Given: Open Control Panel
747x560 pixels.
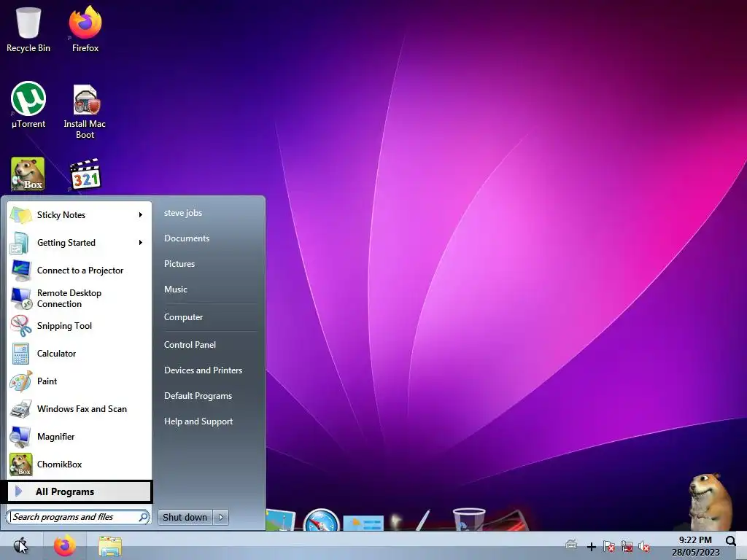Looking at the screenshot, I should [190, 345].
